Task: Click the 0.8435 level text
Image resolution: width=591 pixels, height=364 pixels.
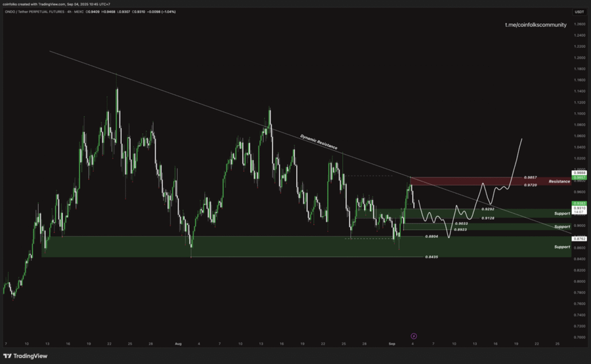Action: click(x=431, y=256)
